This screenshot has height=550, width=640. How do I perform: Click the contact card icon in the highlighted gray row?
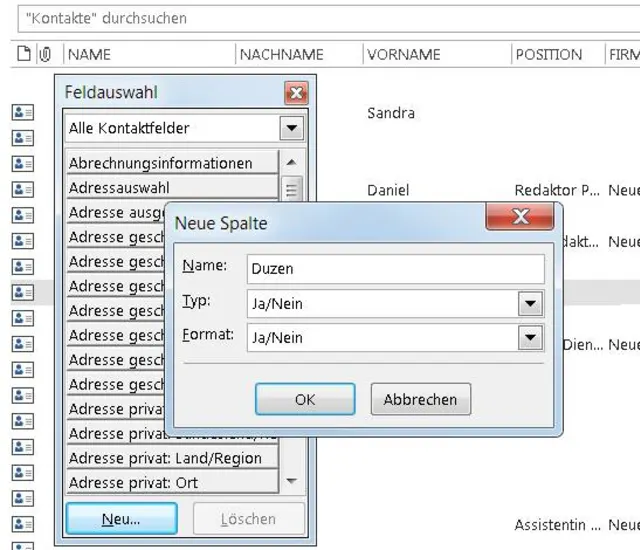(22, 292)
